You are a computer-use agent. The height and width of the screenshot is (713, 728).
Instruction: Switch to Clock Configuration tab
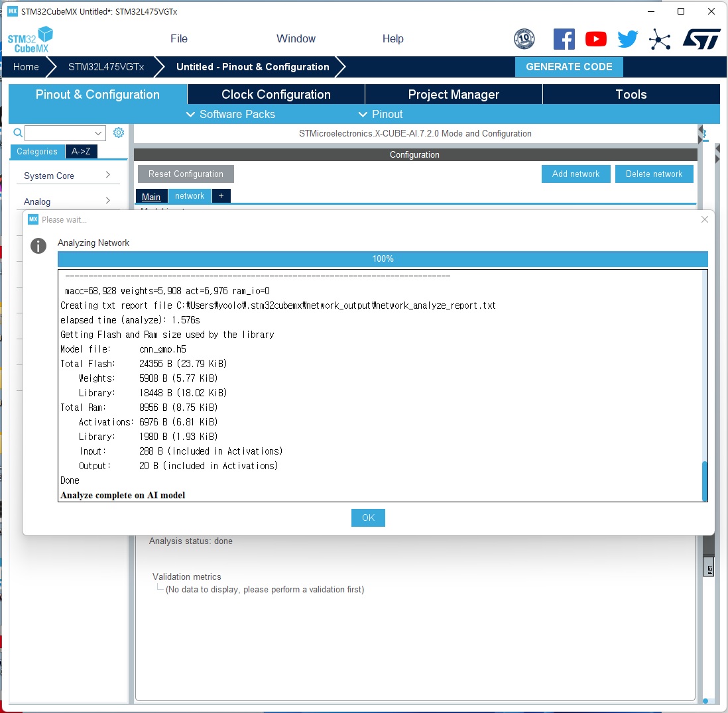point(276,94)
